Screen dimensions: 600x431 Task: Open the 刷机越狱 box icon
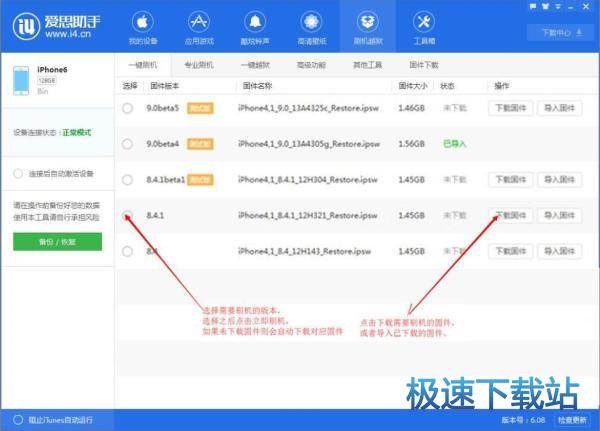click(368, 22)
